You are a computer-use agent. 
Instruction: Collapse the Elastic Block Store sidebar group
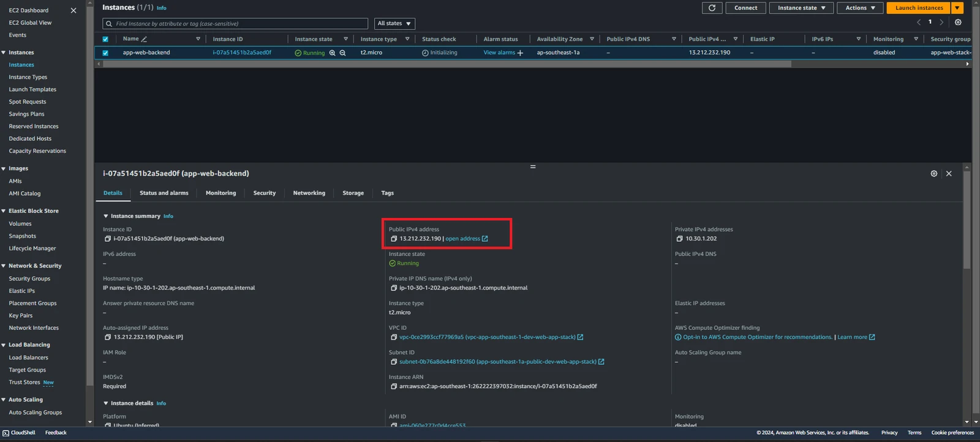4,211
